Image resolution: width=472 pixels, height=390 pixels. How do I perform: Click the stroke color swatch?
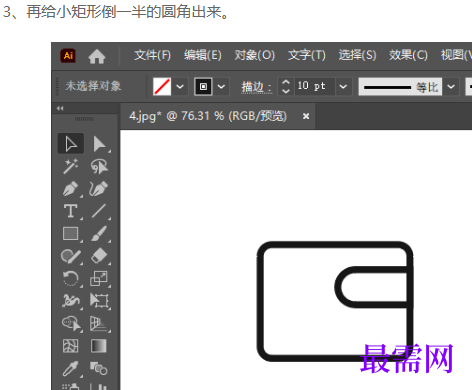tap(203, 87)
